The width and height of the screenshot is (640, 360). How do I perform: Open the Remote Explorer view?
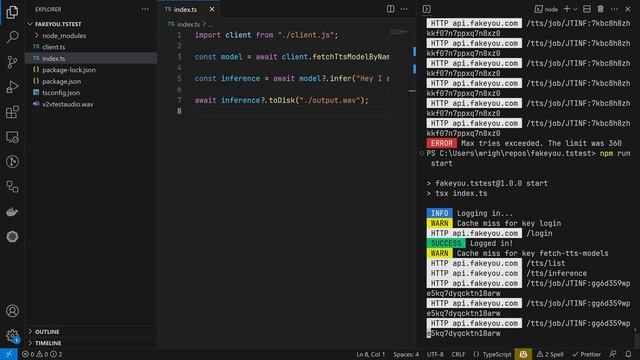(x=12, y=137)
